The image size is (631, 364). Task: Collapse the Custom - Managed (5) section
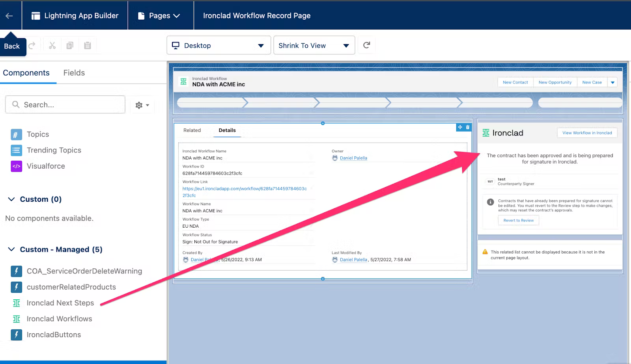(x=11, y=249)
